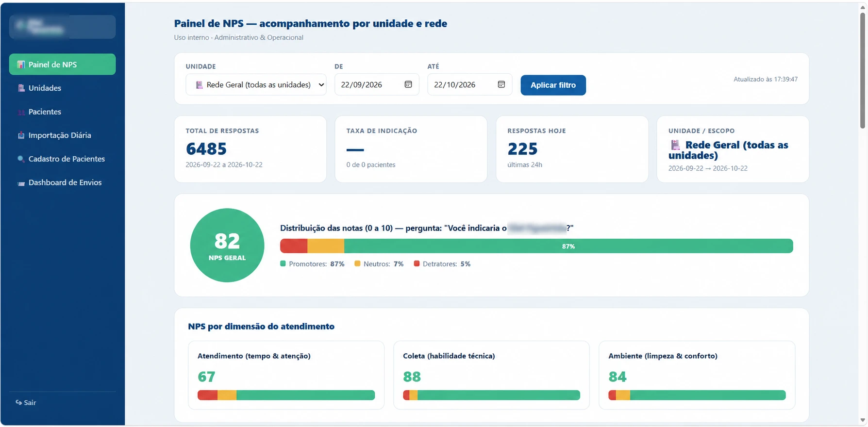The width and height of the screenshot is (868, 427).
Task: Click the Coleta score 88
Action: coord(412,377)
